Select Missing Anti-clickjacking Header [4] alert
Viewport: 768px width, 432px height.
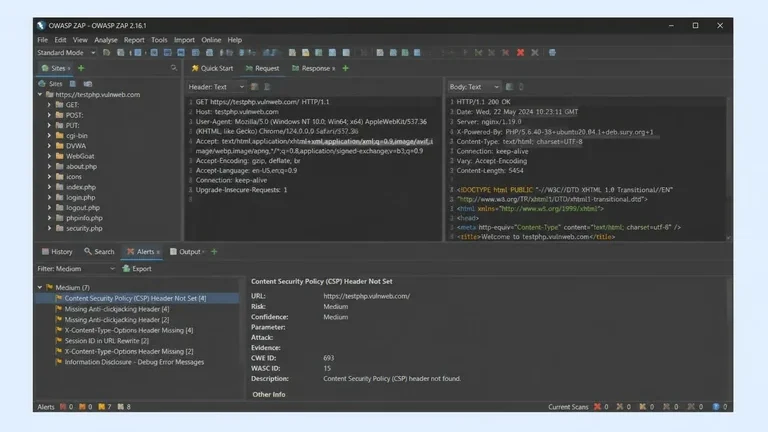point(117,309)
